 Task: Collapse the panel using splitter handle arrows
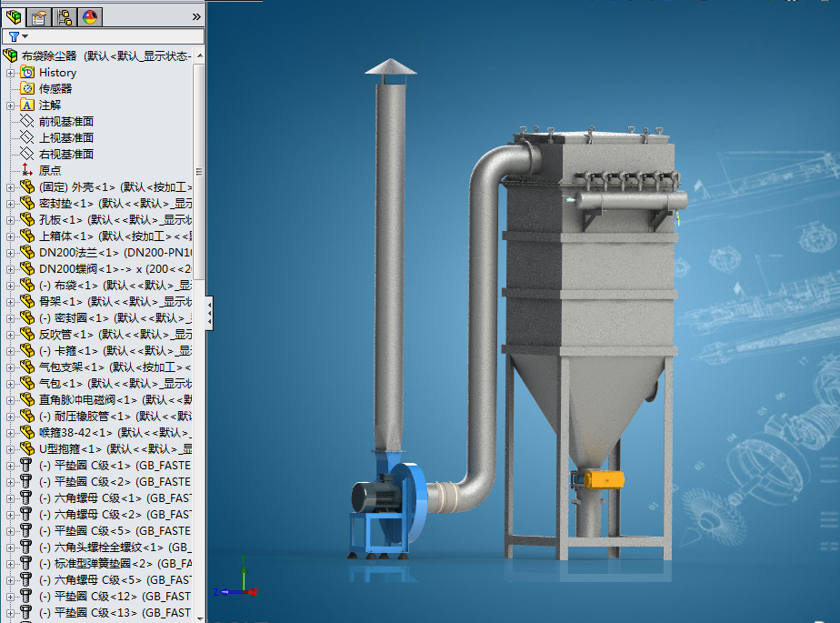pos(209,313)
